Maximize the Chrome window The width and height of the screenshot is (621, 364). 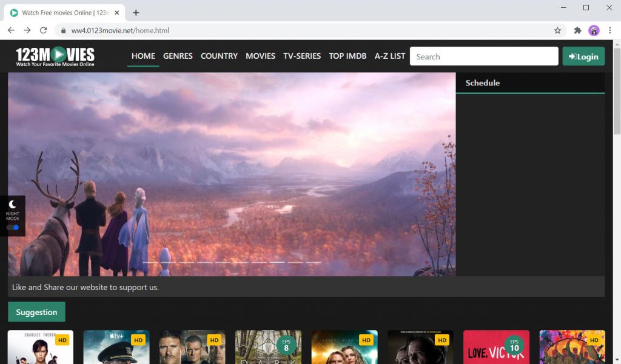[x=586, y=7]
